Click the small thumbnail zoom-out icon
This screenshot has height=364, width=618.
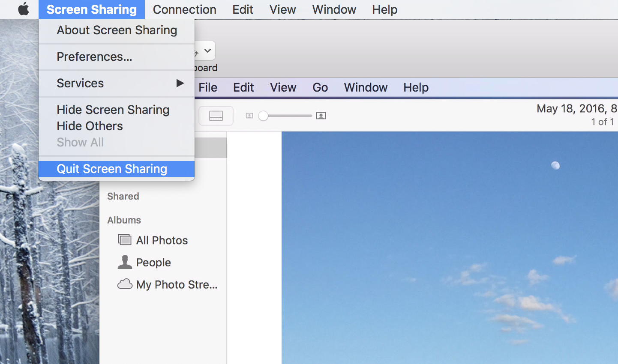(x=249, y=116)
